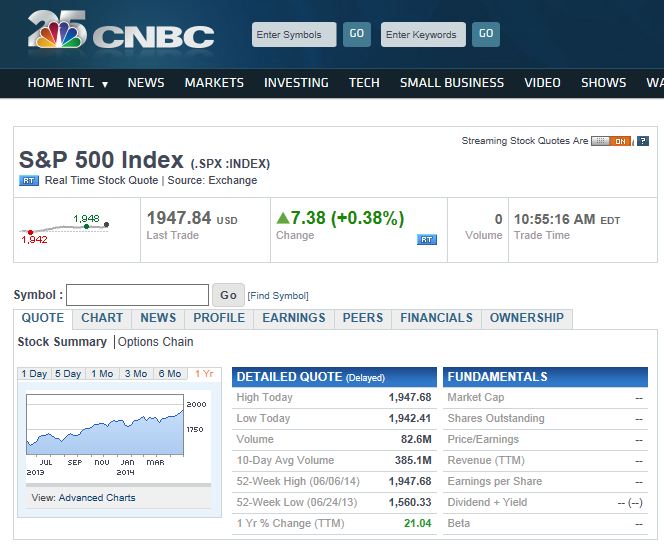Click the Low Today value 1,942.41
Screen dimensions: 664x547
pos(410,418)
